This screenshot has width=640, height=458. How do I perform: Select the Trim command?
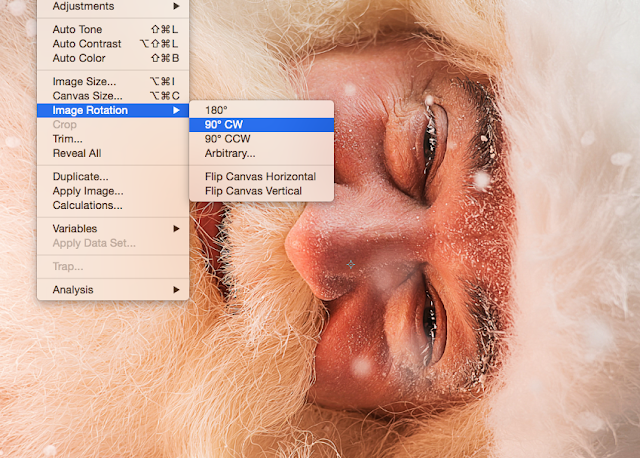click(113, 139)
